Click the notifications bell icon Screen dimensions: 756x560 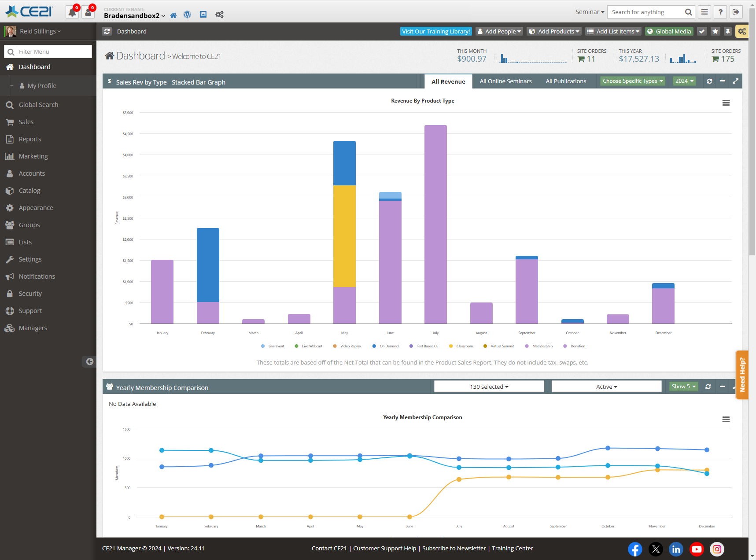point(72,12)
